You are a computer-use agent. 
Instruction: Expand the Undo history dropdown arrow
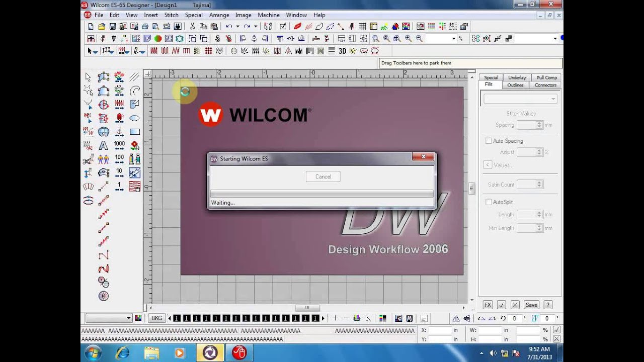tap(237, 27)
